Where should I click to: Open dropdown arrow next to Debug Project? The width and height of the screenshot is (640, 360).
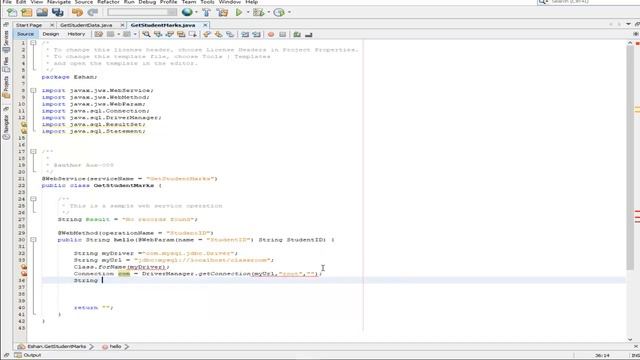tap(268, 12)
